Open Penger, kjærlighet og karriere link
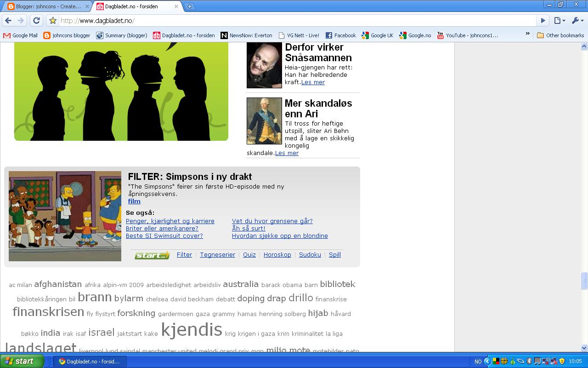The height and width of the screenshot is (368, 588). [x=170, y=221]
